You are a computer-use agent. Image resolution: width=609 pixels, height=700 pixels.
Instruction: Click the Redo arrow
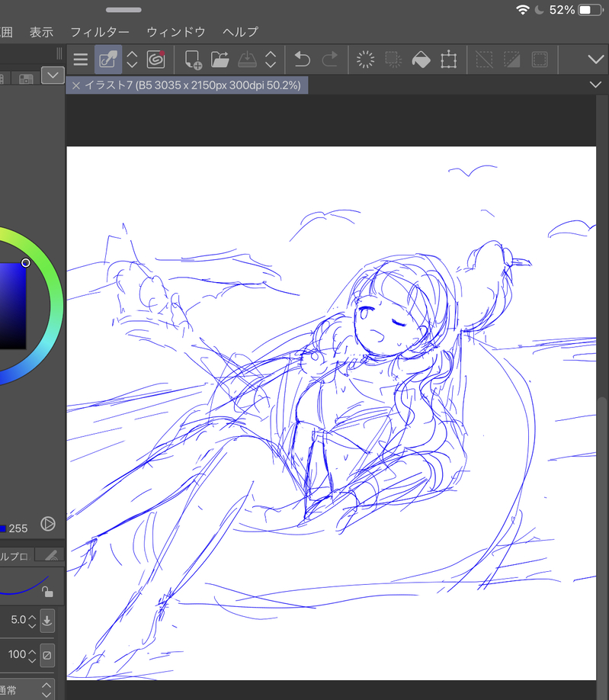click(x=330, y=59)
